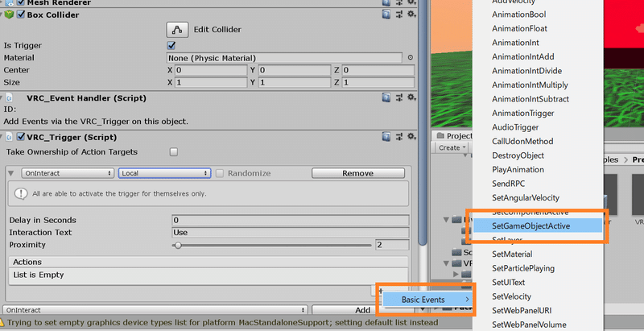644x331 pixels.
Task: Collapse the OnInteract trigger foldout triangle
Action: (11, 173)
